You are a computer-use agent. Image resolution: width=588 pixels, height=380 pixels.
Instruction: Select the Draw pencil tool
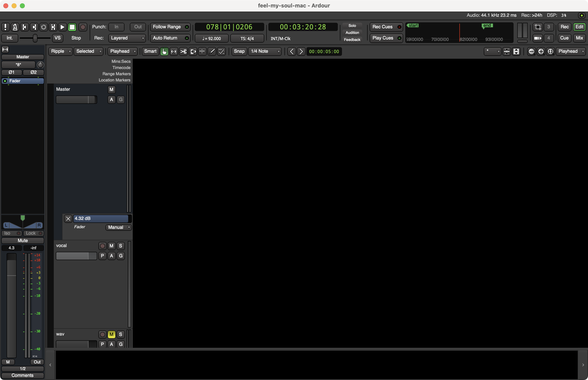212,51
